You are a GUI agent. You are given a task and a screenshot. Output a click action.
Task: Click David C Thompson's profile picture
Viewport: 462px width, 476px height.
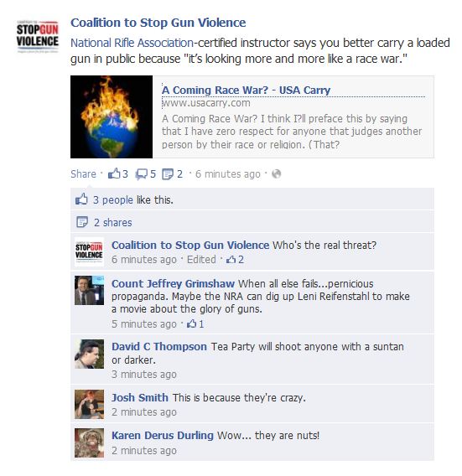[90, 354]
